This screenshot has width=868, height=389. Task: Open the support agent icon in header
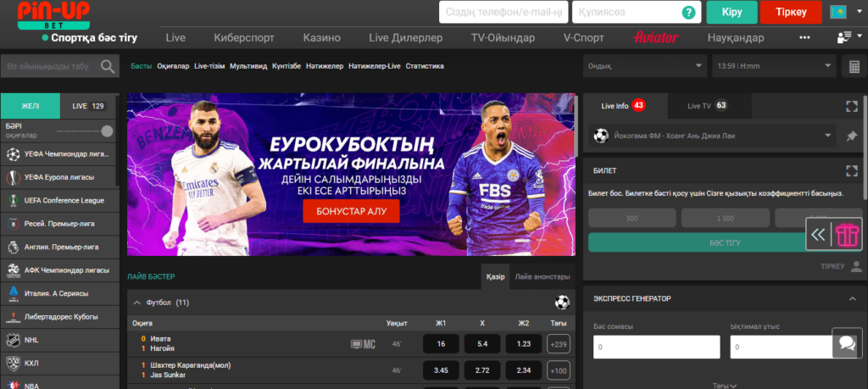point(844,37)
